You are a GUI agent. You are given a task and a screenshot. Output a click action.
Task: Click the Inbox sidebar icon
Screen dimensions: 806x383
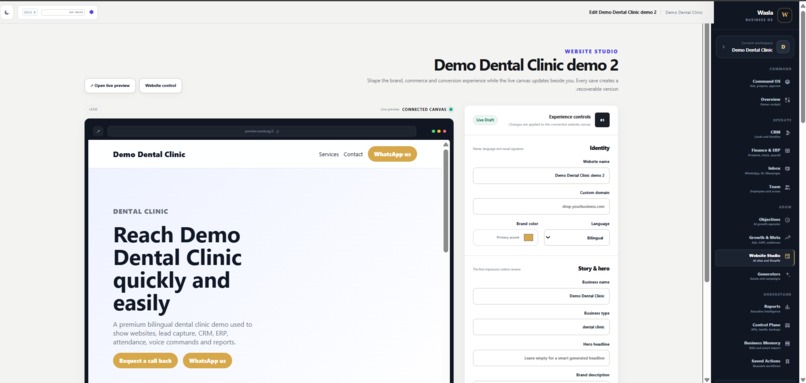(787, 168)
